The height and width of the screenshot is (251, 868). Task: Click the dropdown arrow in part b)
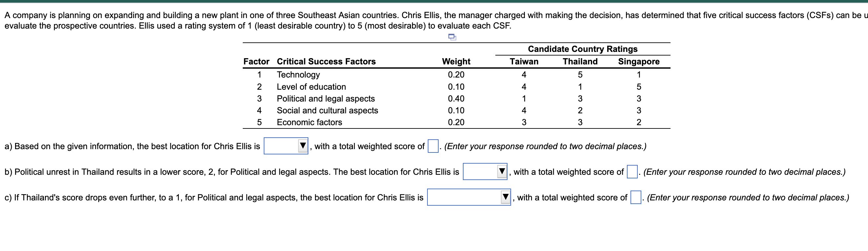[502, 171]
